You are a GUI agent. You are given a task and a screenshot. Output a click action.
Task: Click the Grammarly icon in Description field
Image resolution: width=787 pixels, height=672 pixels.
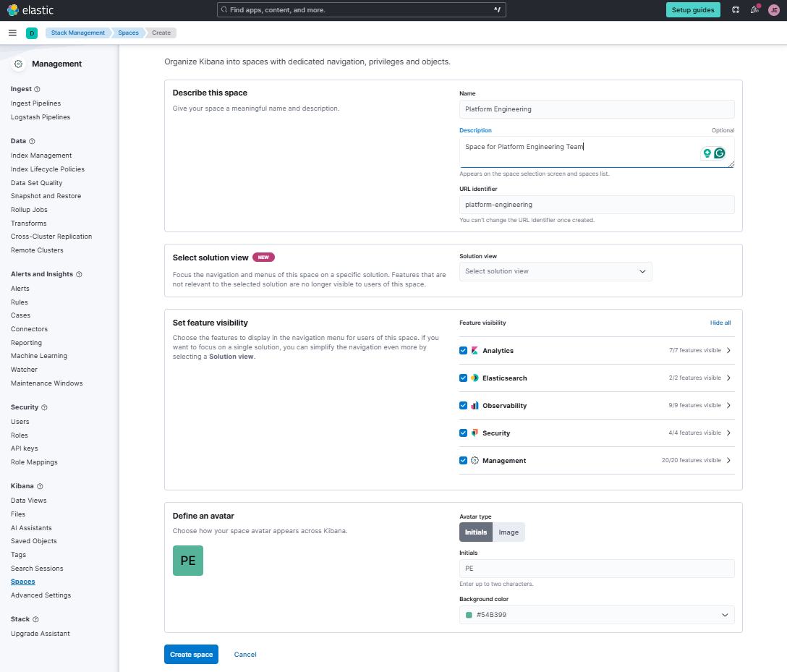[x=719, y=153]
